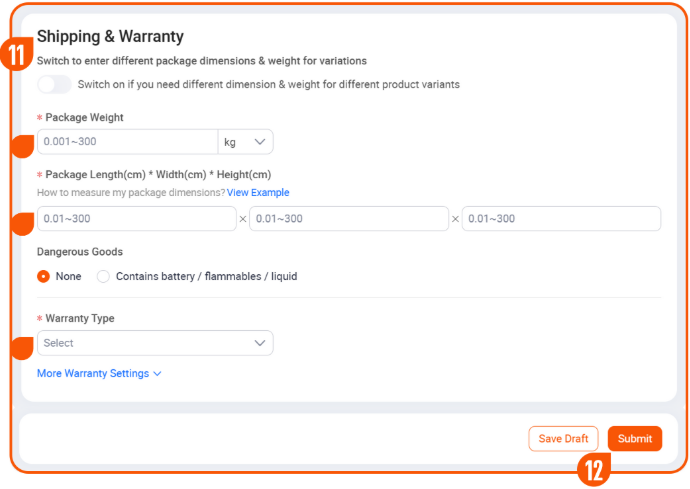Image resolution: width=690 pixels, height=489 pixels.
Task: Expand More Warranty Settings
Action: pyautogui.click(x=98, y=374)
